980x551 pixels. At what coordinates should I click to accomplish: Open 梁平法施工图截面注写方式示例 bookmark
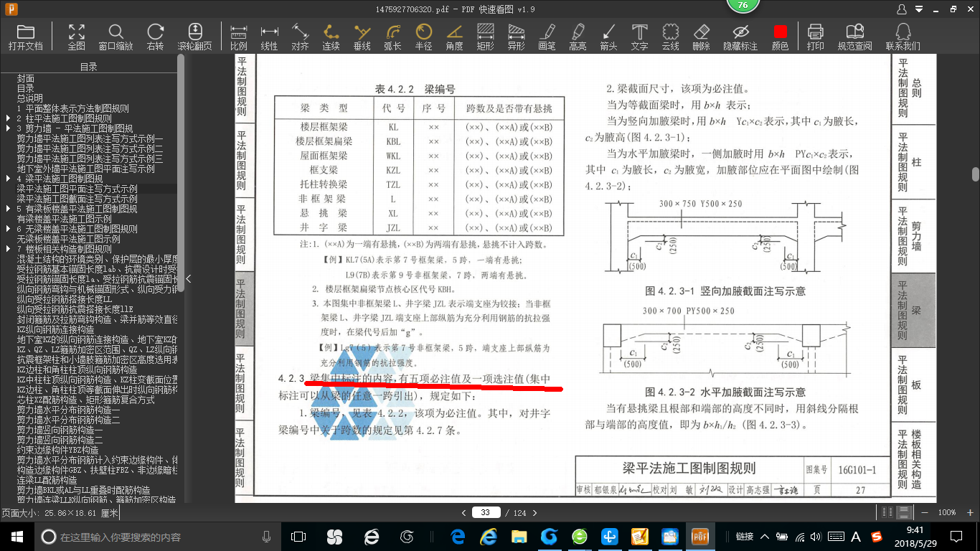click(x=77, y=199)
